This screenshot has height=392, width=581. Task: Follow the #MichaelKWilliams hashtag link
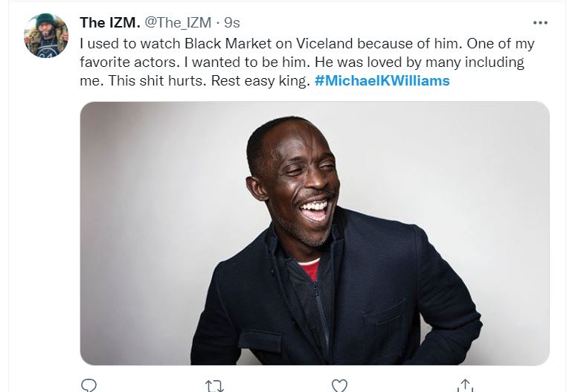[x=382, y=80]
